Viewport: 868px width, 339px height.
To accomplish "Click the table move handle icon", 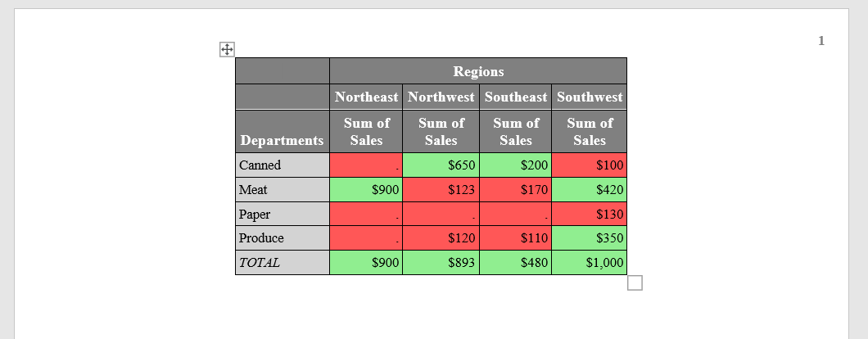I will tap(227, 49).
